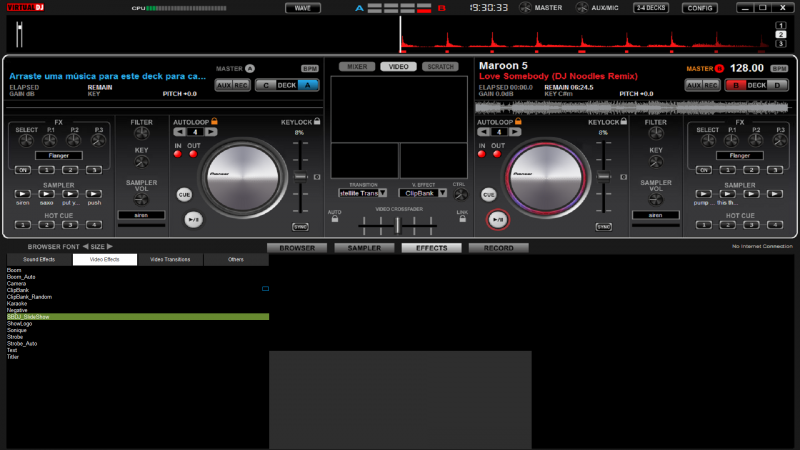This screenshot has height=450, width=800.
Task: Click the right deck jog wheel
Action: [x=546, y=178]
